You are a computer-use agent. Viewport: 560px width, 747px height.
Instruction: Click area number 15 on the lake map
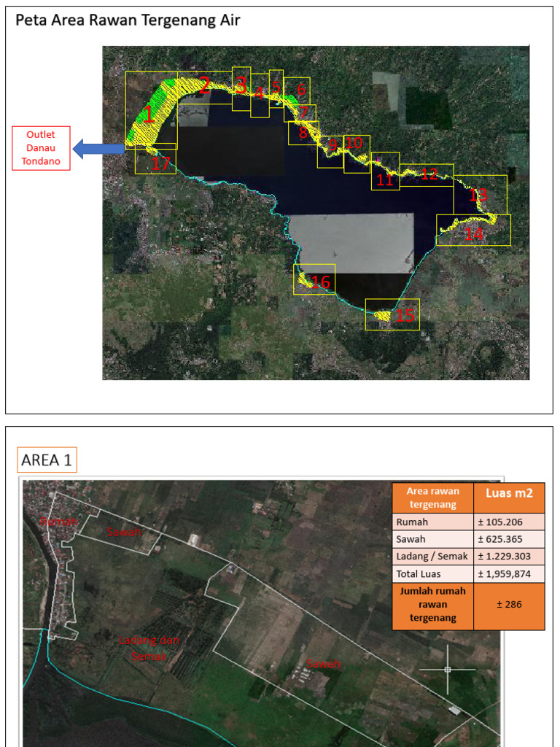tap(405, 315)
